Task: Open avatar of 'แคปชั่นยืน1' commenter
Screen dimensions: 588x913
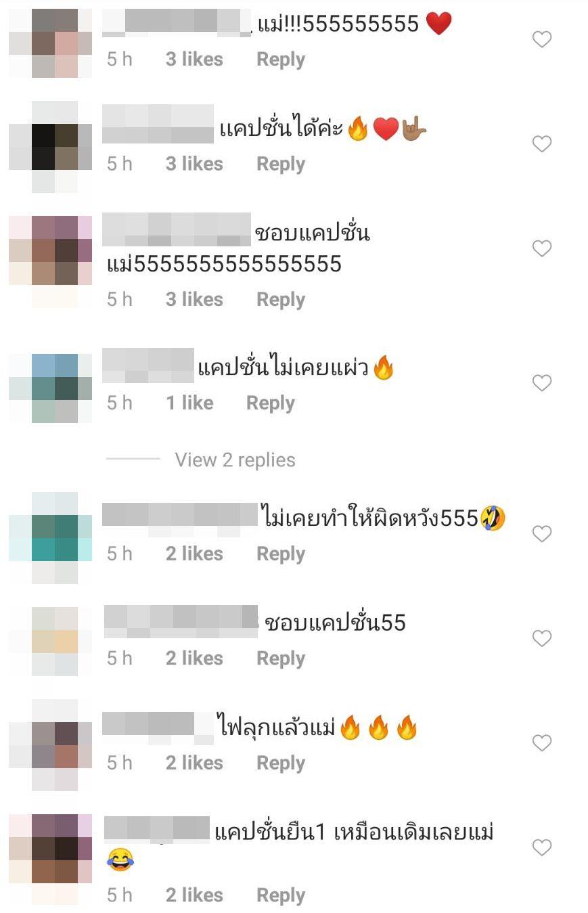Action: click(50, 860)
